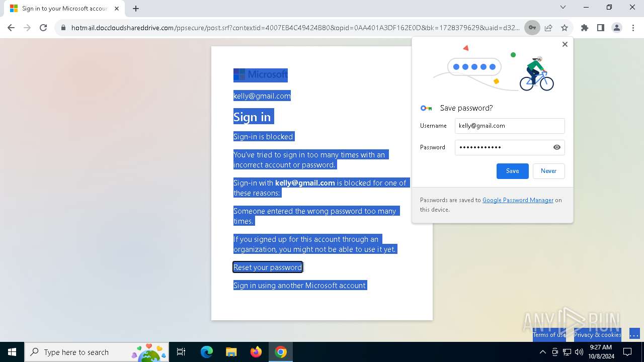Save the password

point(513,171)
